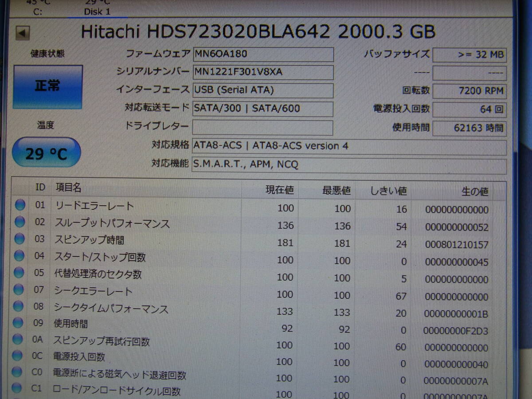This screenshot has width=532, height=399.
Task: Select the ロード/アンロードサイクル回数 row name
Action: (x=117, y=391)
